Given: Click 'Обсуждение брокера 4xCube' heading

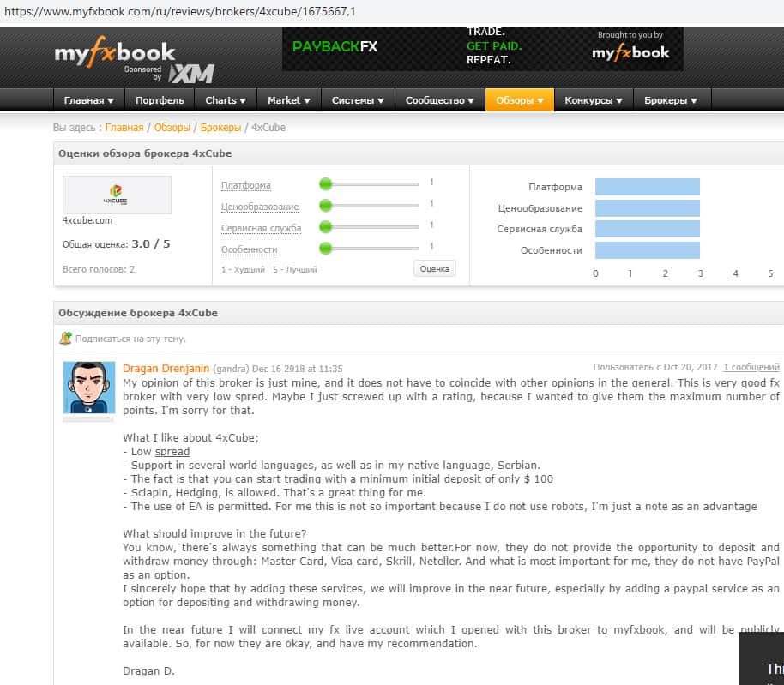Looking at the screenshot, I should coord(138,313).
